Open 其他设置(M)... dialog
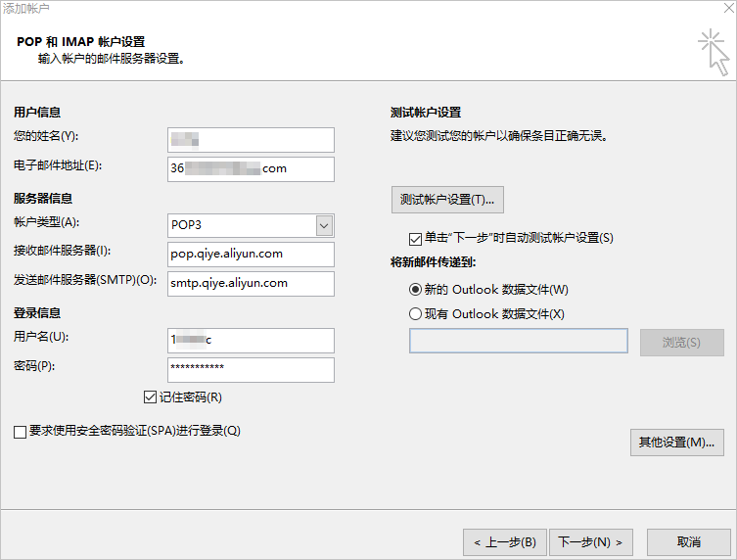Viewport: 737px width, 560px height. click(676, 443)
